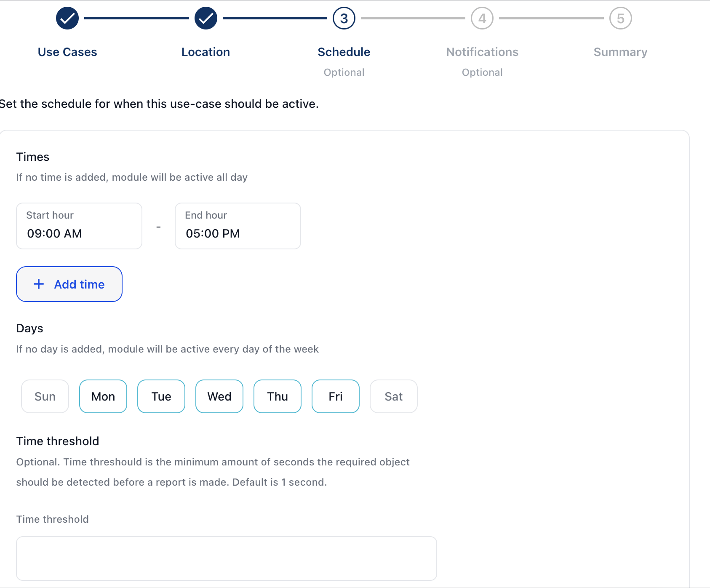Disable the Thu day chip

[278, 396]
